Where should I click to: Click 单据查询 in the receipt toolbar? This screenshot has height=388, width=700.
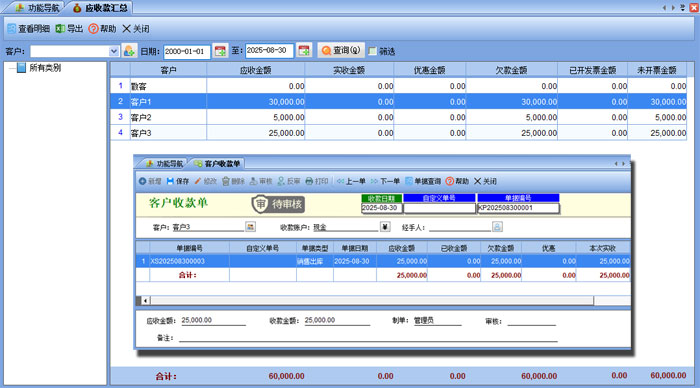coord(423,181)
